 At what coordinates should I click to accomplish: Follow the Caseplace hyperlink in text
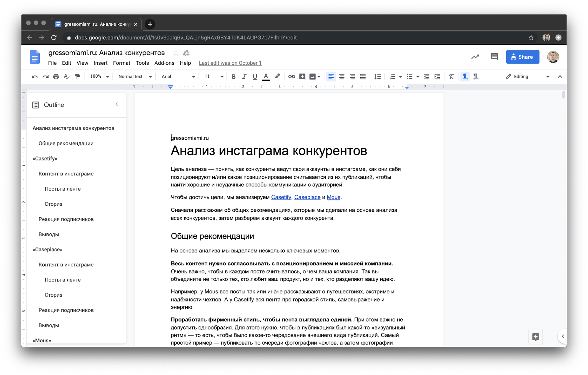click(x=307, y=197)
